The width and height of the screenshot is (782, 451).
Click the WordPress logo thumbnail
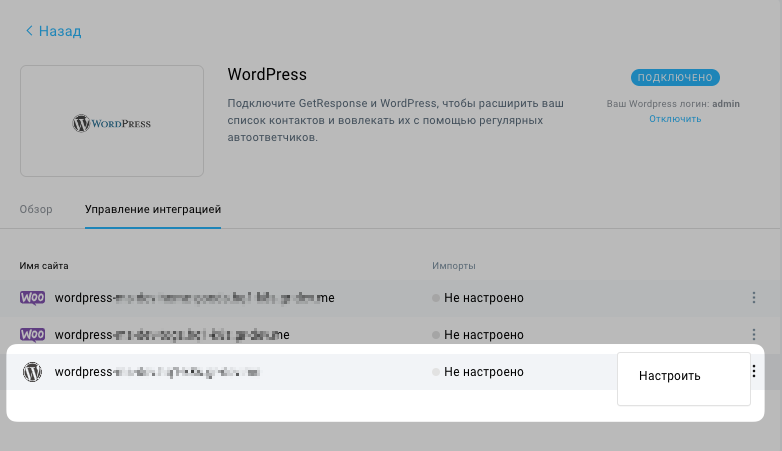click(x=112, y=121)
